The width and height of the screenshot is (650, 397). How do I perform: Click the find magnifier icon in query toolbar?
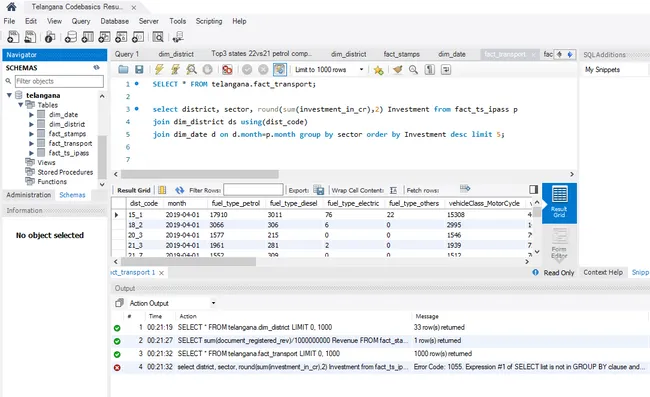(413, 70)
